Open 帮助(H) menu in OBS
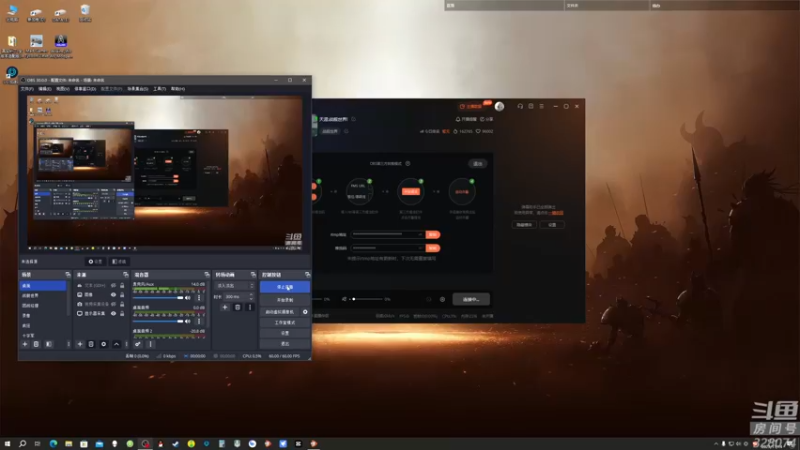 click(178, 89)
